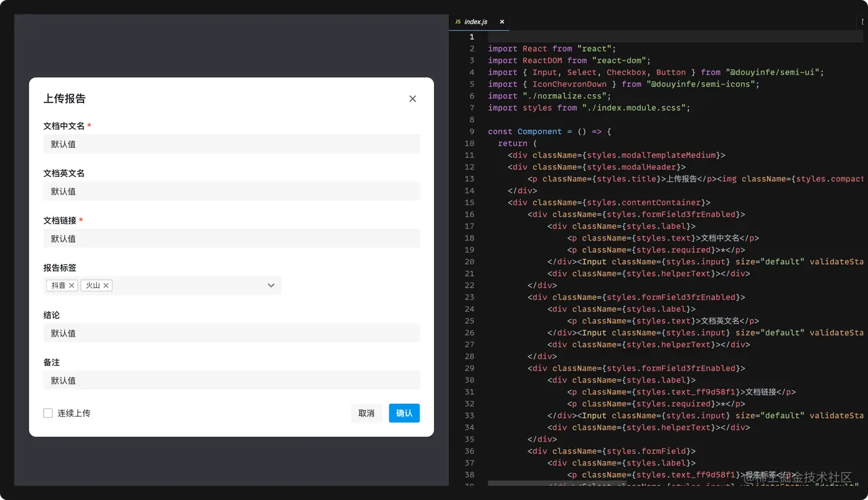Click the 'import ReactDOM' code line
The height and width of the screenshot is (500, 868).
(x=570, y=60)
